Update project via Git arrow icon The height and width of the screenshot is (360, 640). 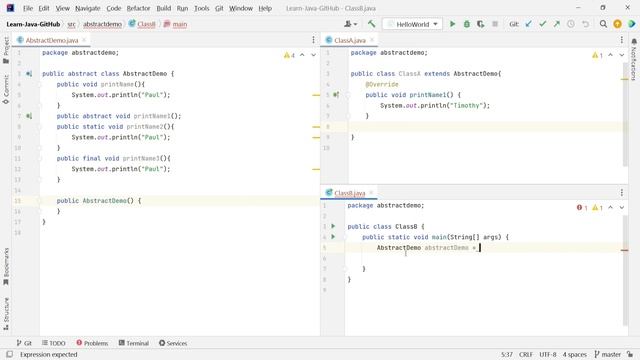tap(529, 24)
